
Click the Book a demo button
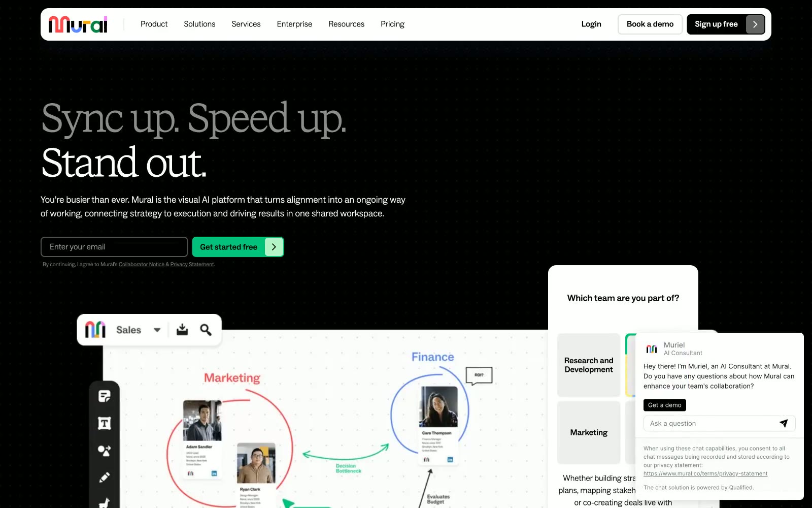point(650,24)
